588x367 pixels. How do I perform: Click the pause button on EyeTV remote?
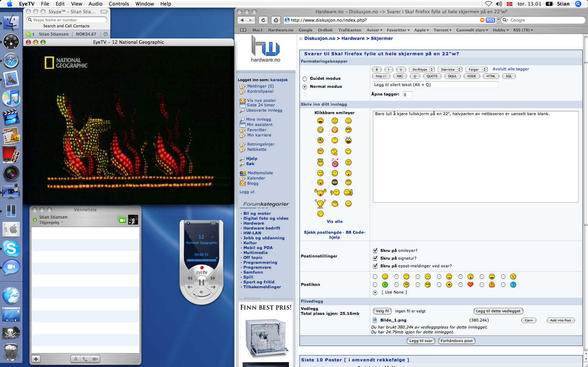[201, 282]
